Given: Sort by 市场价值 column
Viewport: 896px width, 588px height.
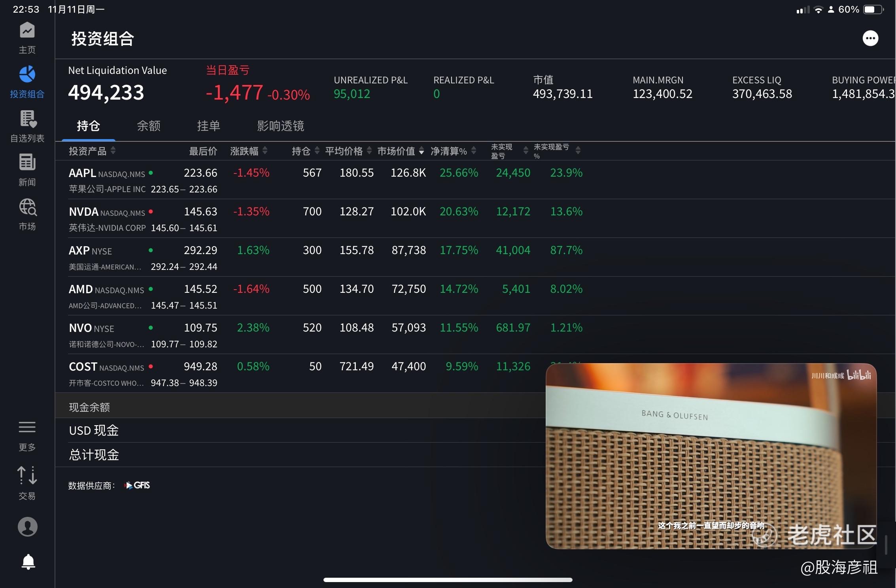Looking at the screenshot, I should 401,151.
